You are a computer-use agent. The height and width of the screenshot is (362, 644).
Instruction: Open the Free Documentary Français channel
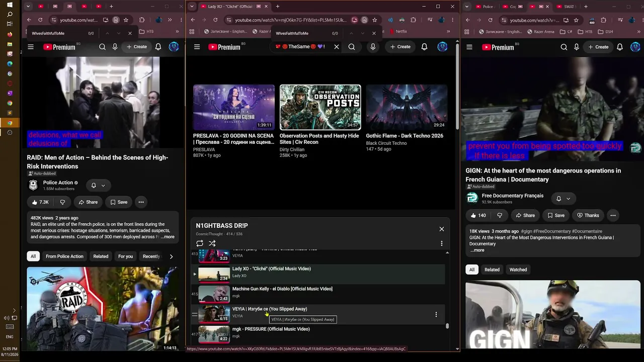pyautogui.click(x=513, y=196)
